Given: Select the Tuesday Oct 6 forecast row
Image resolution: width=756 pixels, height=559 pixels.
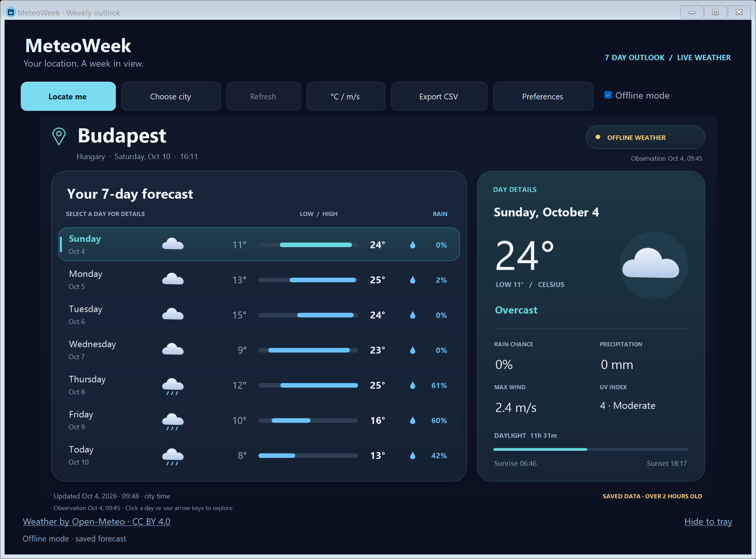Looking at the screenshot, I should coord(259,315).
